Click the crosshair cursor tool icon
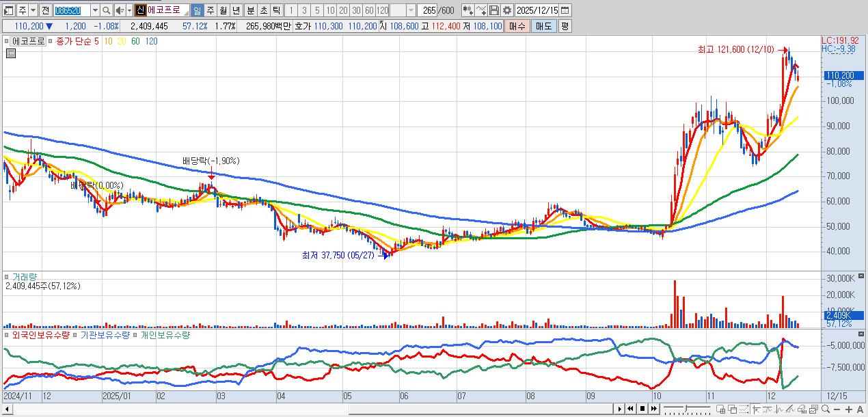This screenshot has height=417, width=868. click(757, 409)
